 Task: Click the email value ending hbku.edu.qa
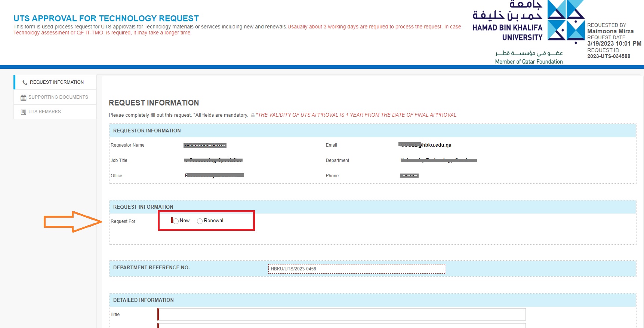[x=425, y=145]
